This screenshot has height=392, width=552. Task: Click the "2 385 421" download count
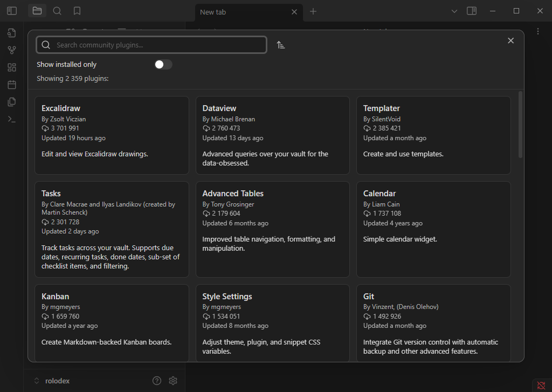coord(387,128)
